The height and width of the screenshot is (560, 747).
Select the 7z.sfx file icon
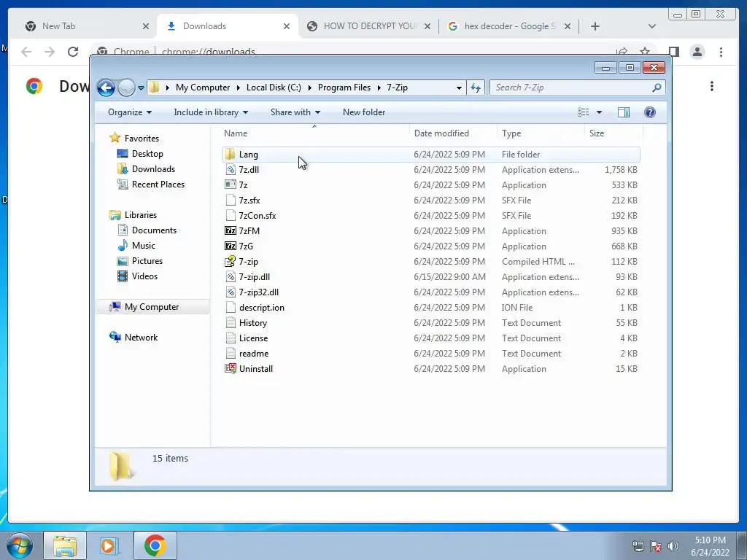point(231,200)
